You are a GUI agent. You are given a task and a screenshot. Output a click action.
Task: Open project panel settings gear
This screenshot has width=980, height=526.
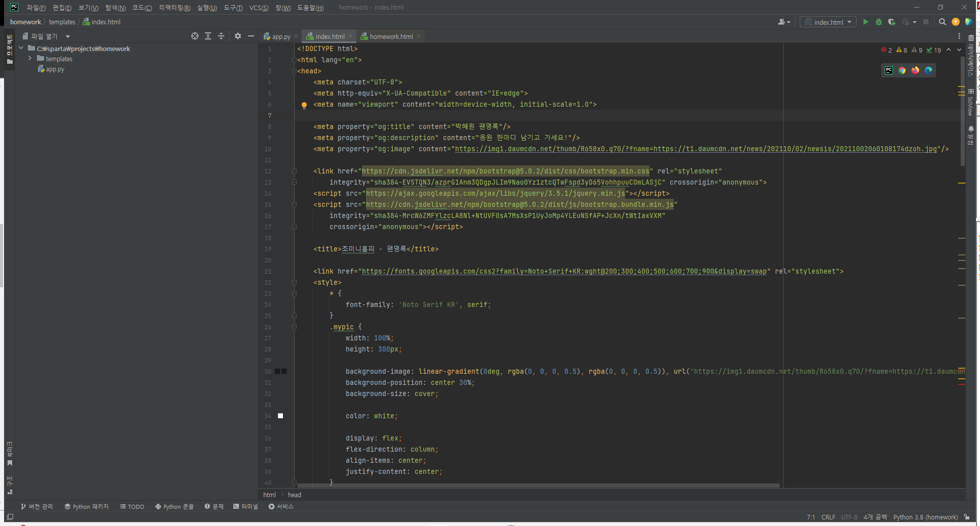(x=238, y=36)
